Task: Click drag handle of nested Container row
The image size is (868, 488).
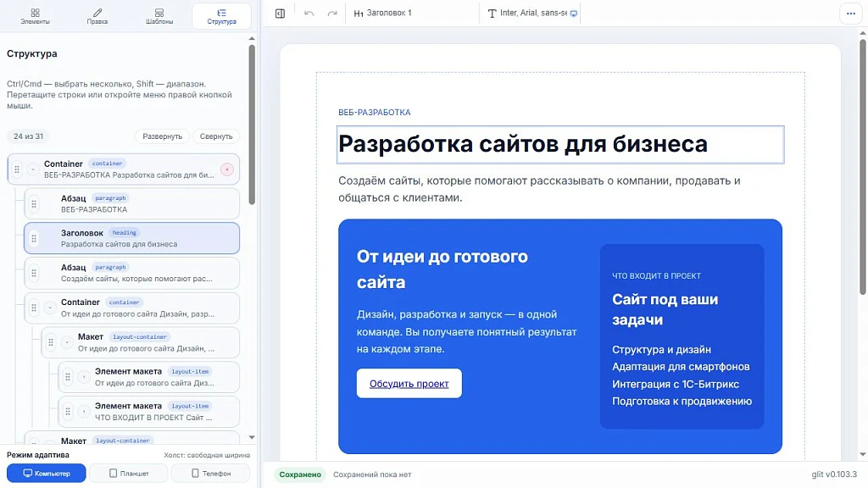Action: tap(34, 308)
